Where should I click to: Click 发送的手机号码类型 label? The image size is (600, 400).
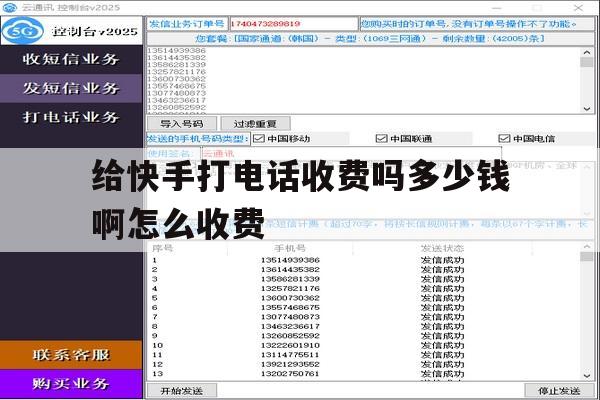pyautogui.click(x=198, y=139)
